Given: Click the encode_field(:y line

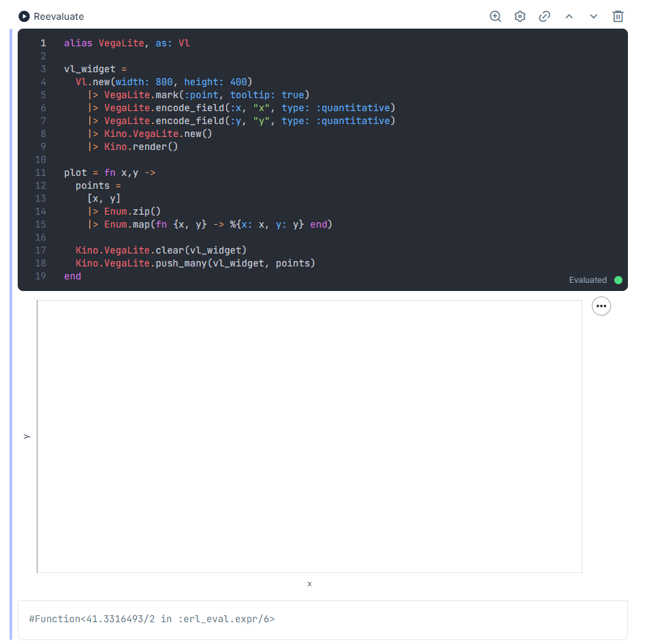Looking at the screenshot, I should tap(241, 121).
